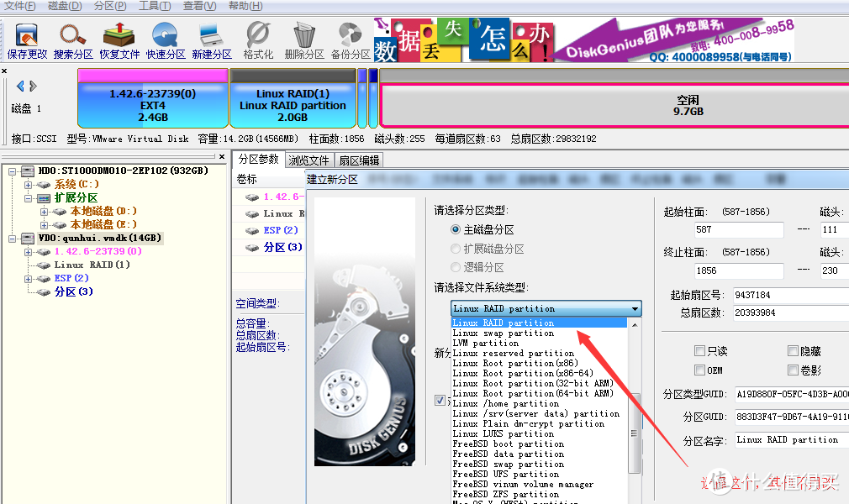Image resolution: width=849 pixels, height=504 pixels.
Task: Launch the 恢复文件 recover files tool
Action: click(119, 36)
